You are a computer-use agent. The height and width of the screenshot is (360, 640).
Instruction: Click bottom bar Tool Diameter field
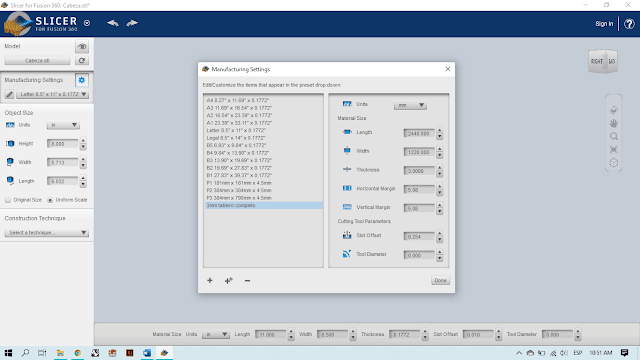(558, 334)
